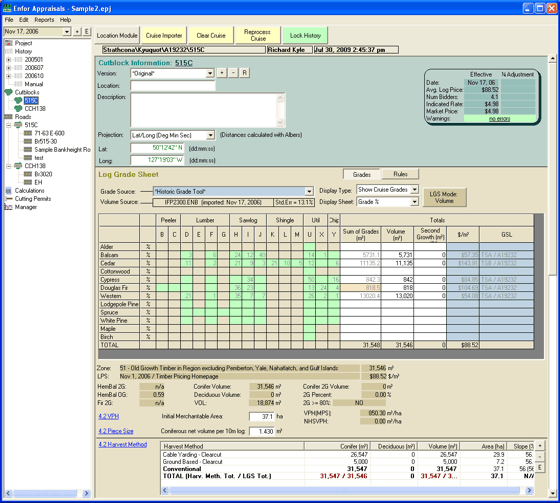Click the Long input field
Screen dimensions: 560x503
click(x=157, y=160)
